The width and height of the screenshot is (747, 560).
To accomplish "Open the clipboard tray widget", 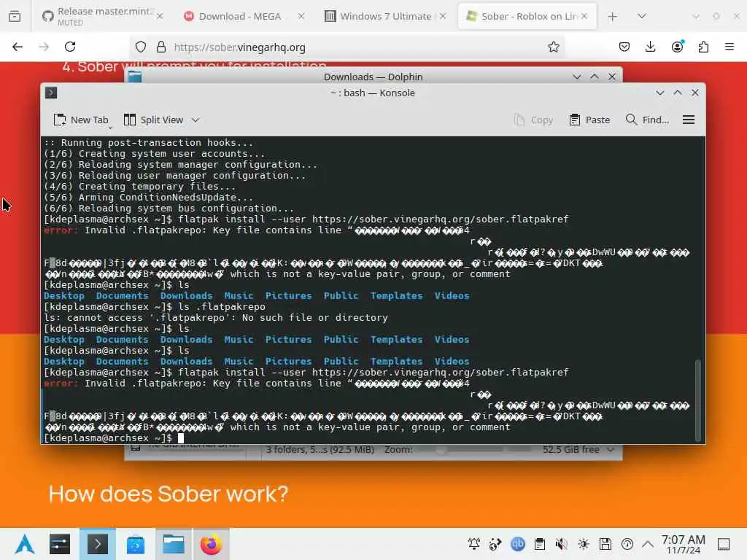I will point(540,544).
